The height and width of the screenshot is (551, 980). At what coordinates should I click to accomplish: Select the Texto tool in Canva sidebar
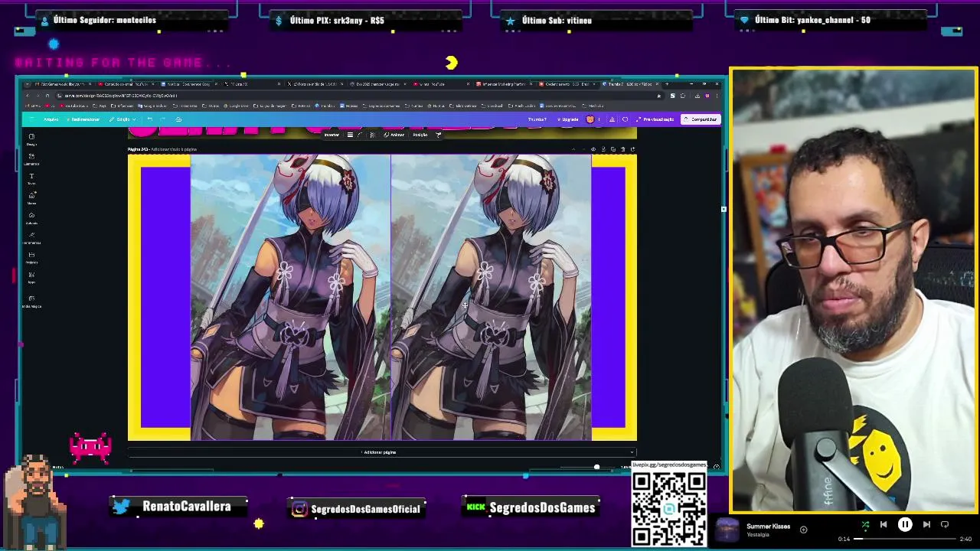tap(31, 179)
